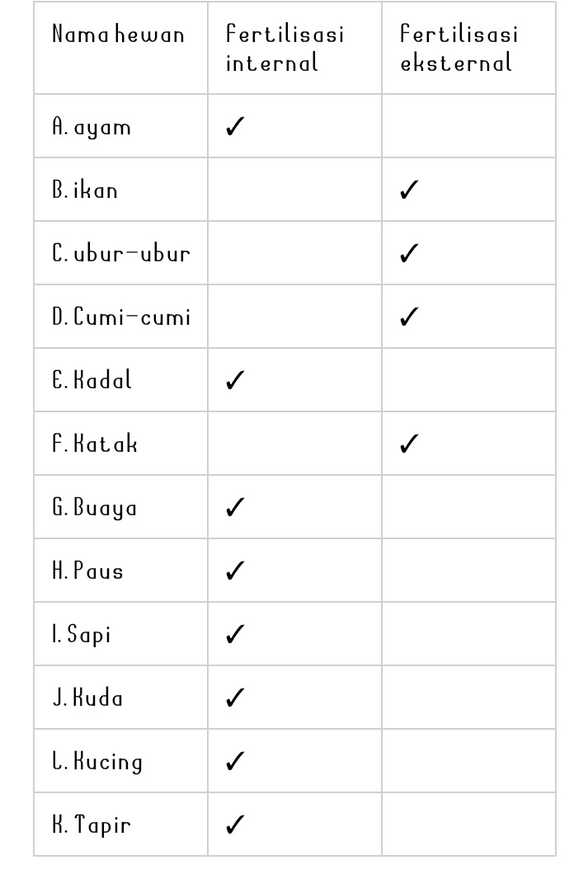Click the "Fertilisasi internal" column header
This screenshot has width=588, height=874.
tap(285, 49)
